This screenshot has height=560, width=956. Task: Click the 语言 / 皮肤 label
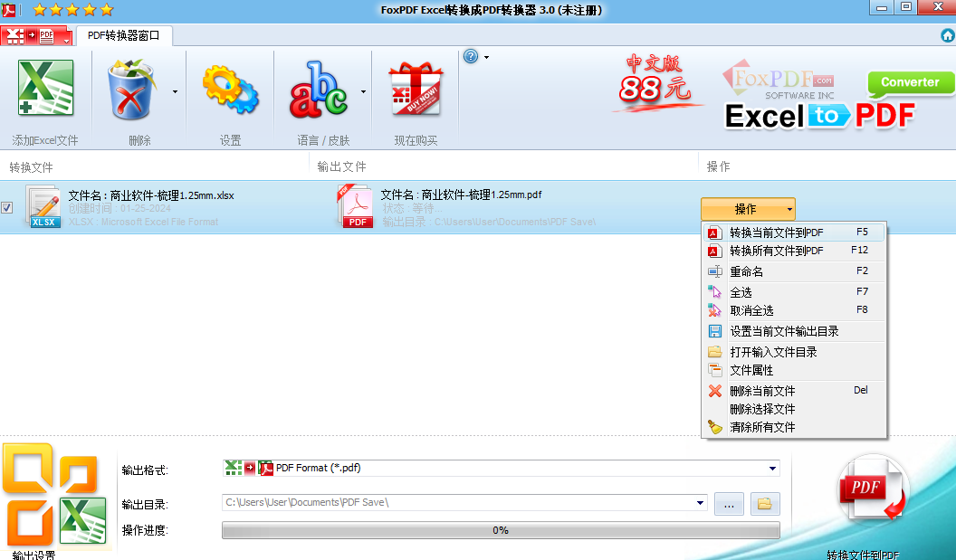tap(324, 141)
